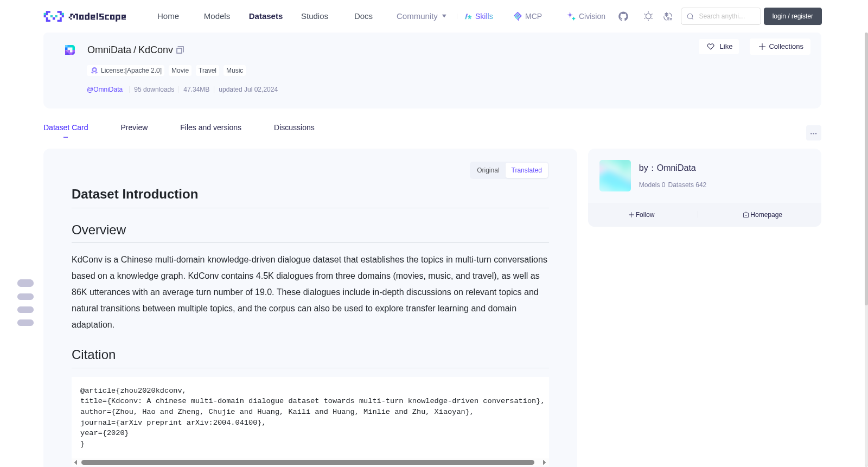Click the 'Citation' heading

click(93, 355)
